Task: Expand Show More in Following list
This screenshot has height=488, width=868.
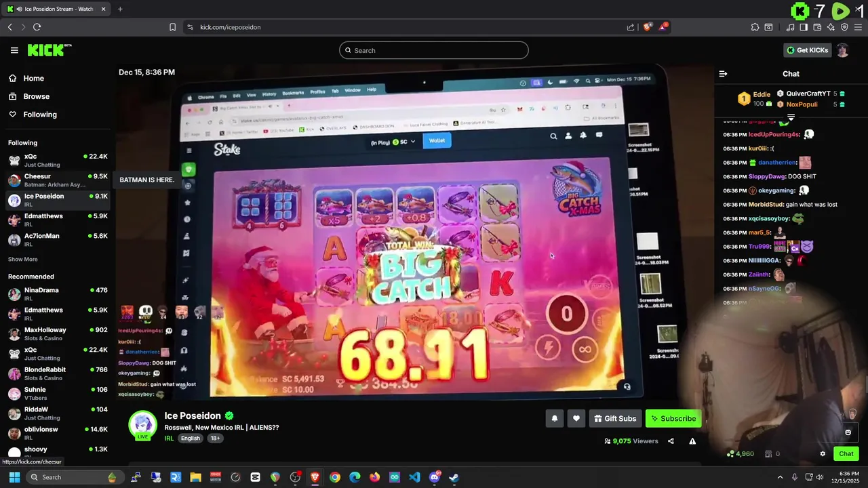Action: (23, 259)
